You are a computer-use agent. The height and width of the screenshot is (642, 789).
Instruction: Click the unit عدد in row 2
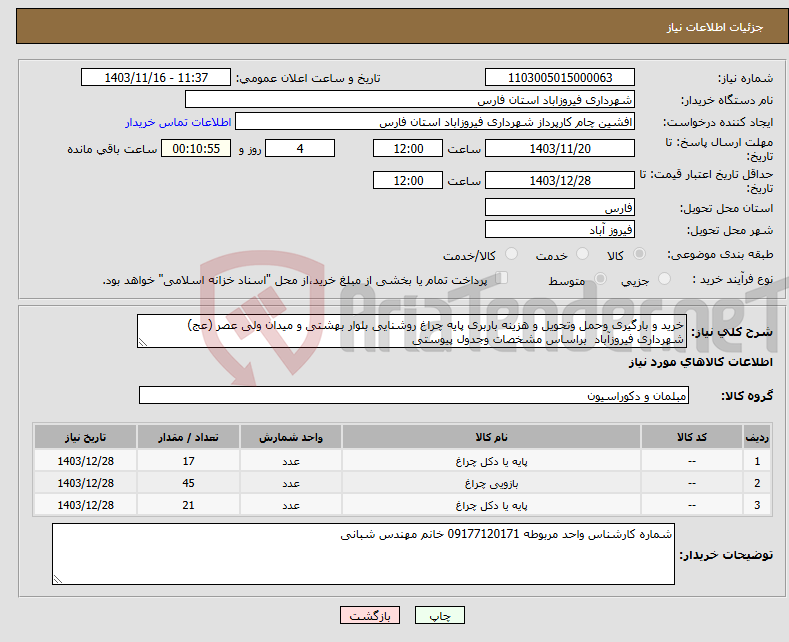pyautogui.click(x=291, y=484)
